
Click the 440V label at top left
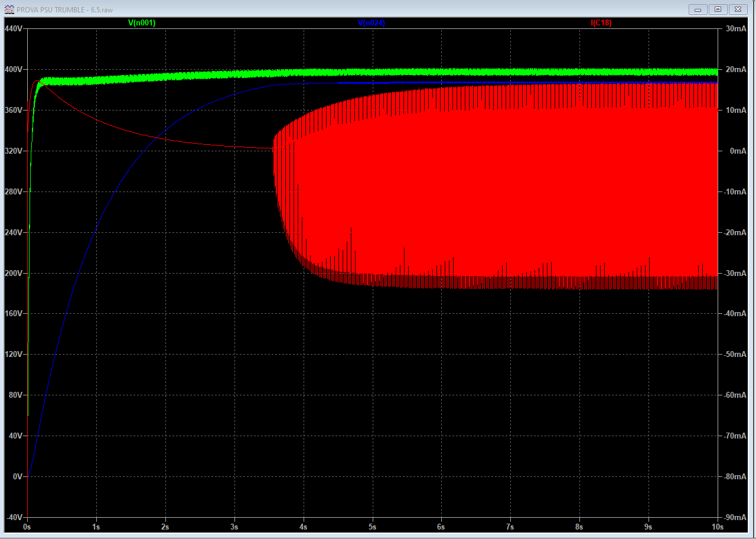coord(14,29)
